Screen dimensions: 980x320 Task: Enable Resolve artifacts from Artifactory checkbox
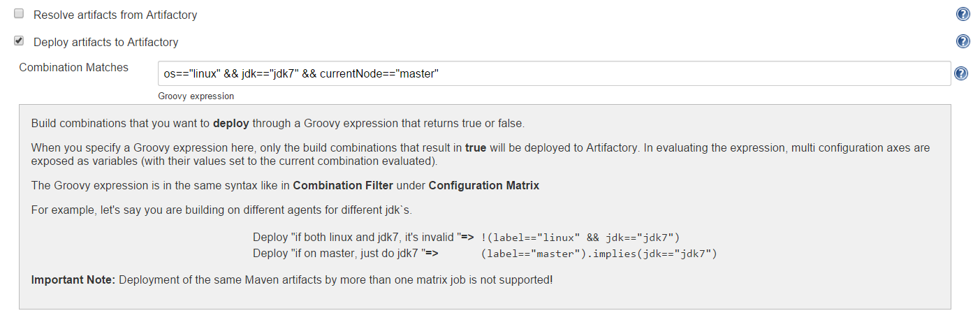(19, 14)
